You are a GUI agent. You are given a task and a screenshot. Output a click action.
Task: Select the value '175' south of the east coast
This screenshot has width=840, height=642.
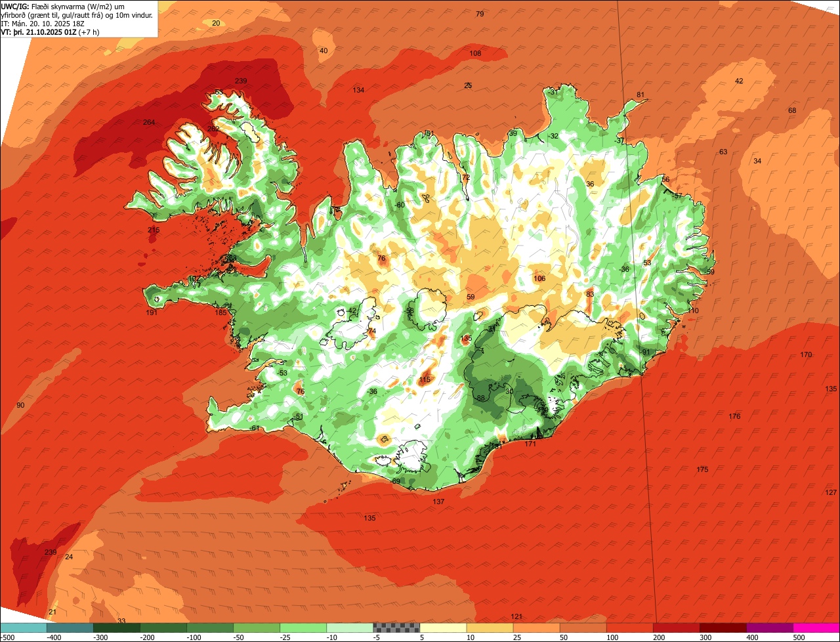(702, 470)
